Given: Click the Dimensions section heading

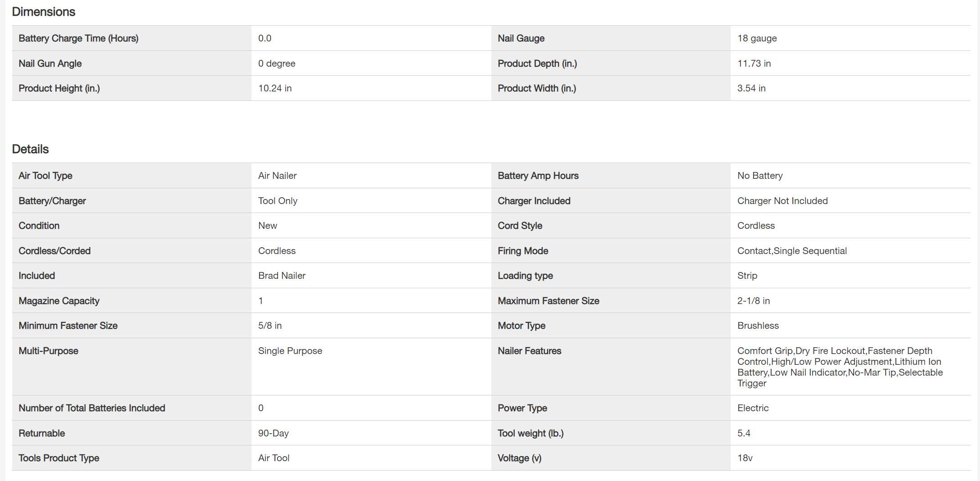Looking at the screenshot, I should [x=44, y=12].
